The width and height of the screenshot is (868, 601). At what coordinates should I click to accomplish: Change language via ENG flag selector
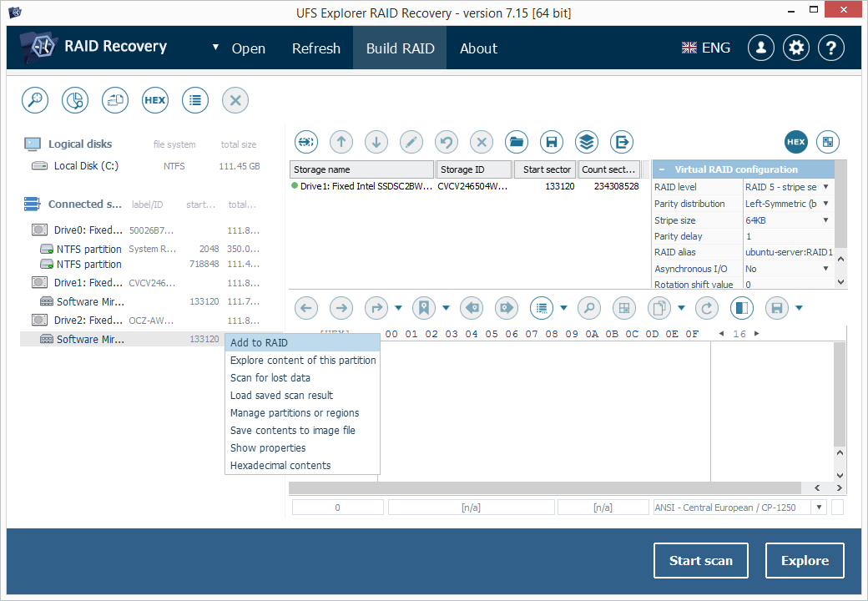coord(706,48)
